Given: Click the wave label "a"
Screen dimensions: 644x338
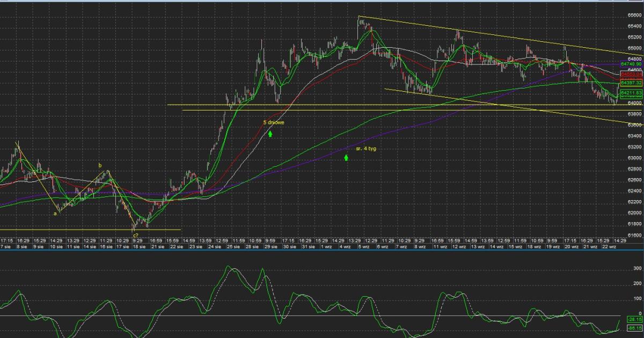Looking at the screenshot, I should [55, 214].
